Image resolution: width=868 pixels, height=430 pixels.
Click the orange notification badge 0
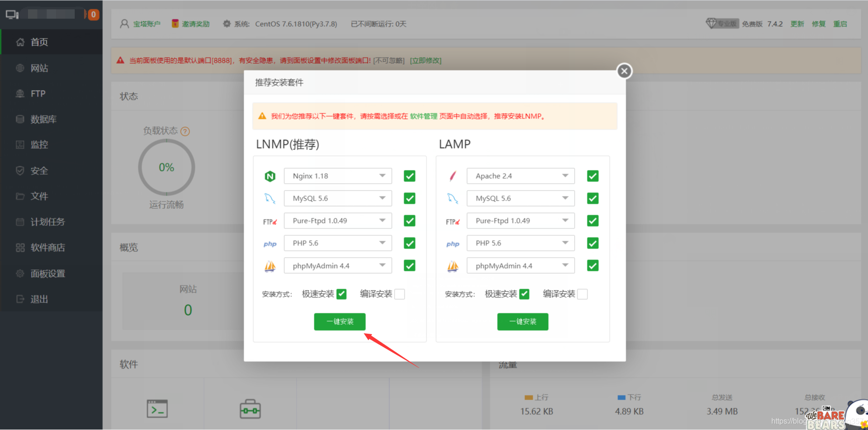[x=93, y=14]
